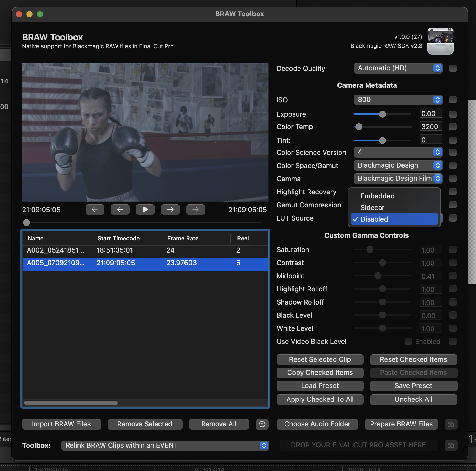The width and height of the screenshot is (476, 471).
Task: Play the clip in the preview
Action: tap(145, 209)
